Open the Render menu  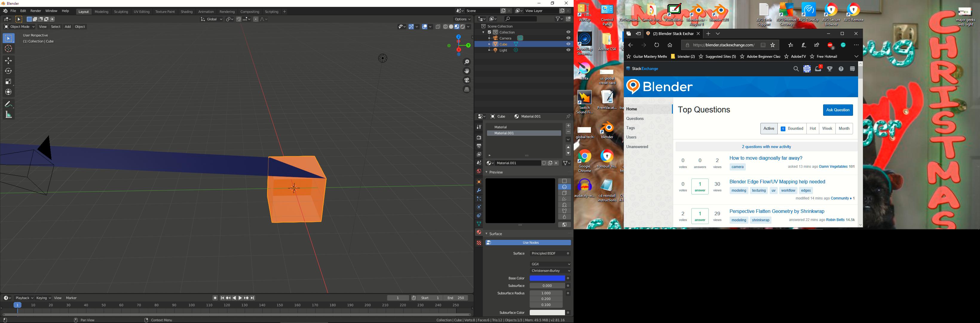[x=35, y=11]
